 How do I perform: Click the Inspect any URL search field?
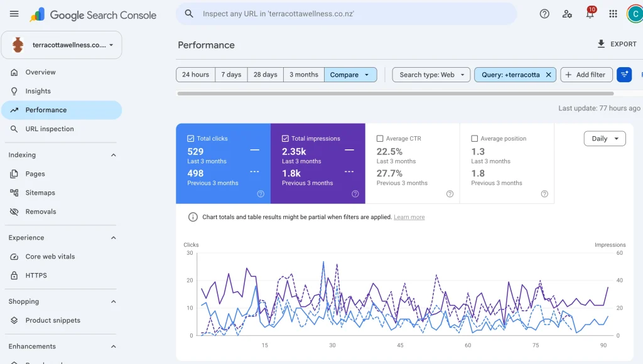pos(347,14)
